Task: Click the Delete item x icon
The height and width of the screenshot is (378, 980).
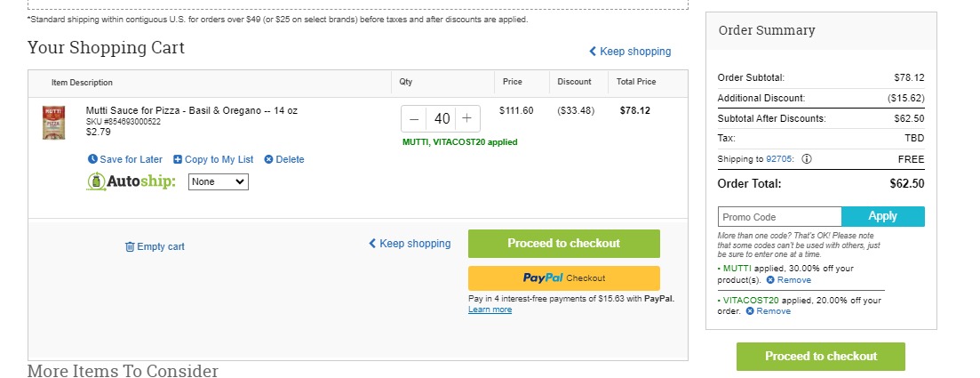Action: 268,159
